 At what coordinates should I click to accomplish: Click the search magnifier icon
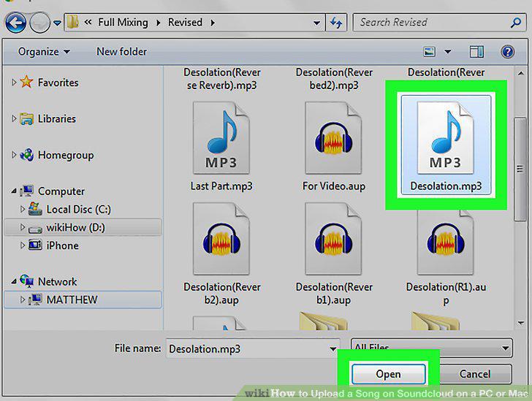coord(516,23)
